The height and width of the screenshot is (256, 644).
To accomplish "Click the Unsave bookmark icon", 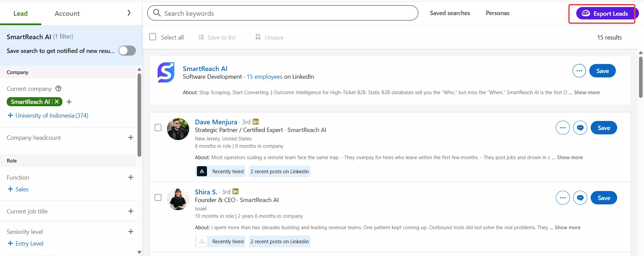I will [258, 37].
